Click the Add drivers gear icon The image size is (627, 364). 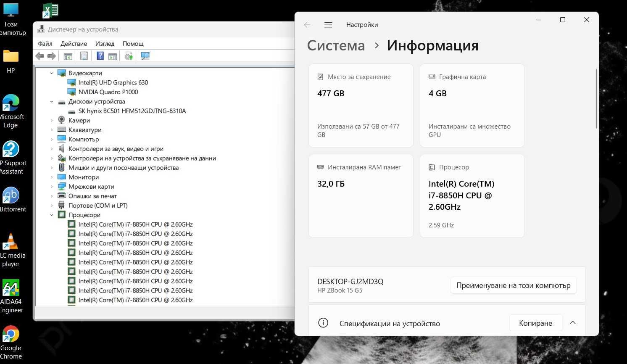(129, 56)
